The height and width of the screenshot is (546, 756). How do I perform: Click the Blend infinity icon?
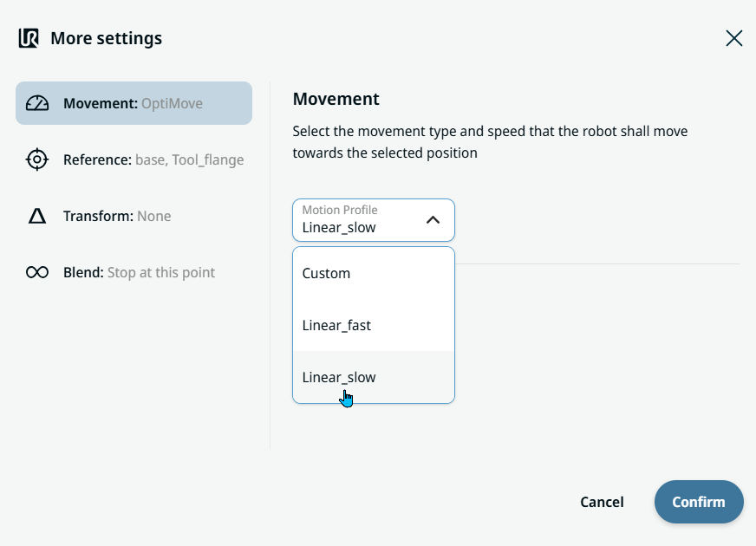(x=37, y=273)
